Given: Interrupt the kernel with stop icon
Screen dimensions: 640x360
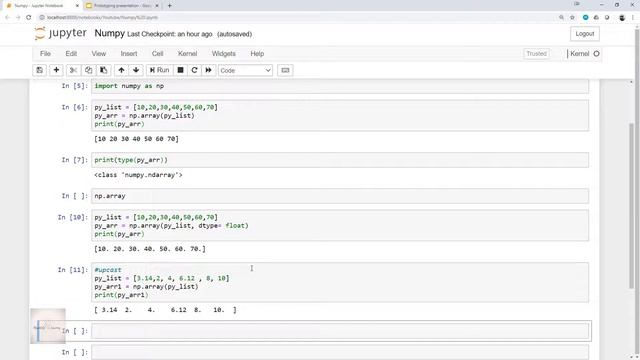Looking at the screenshot, I should click(180, 70).
